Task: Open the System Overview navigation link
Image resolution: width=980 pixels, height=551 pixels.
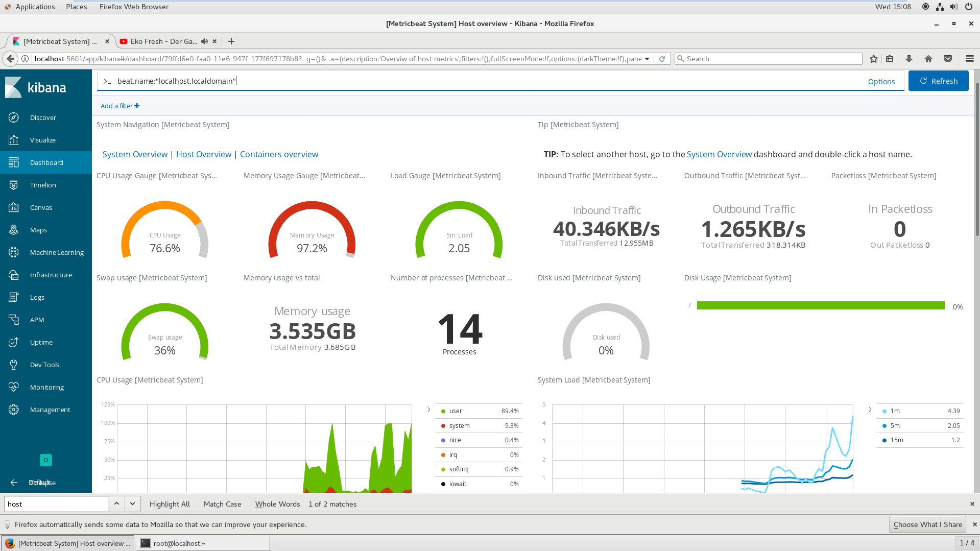Action: (x=135, y=154)
